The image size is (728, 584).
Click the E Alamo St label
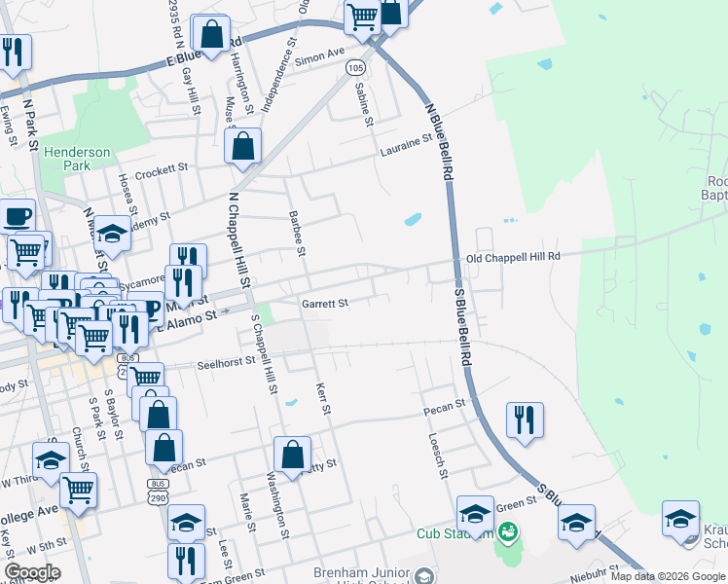(x=187, y=321)
